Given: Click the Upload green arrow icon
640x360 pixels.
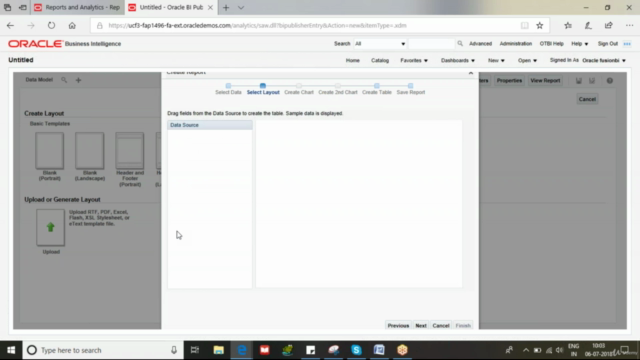Looking at the screenshot, I should (50, 227).
